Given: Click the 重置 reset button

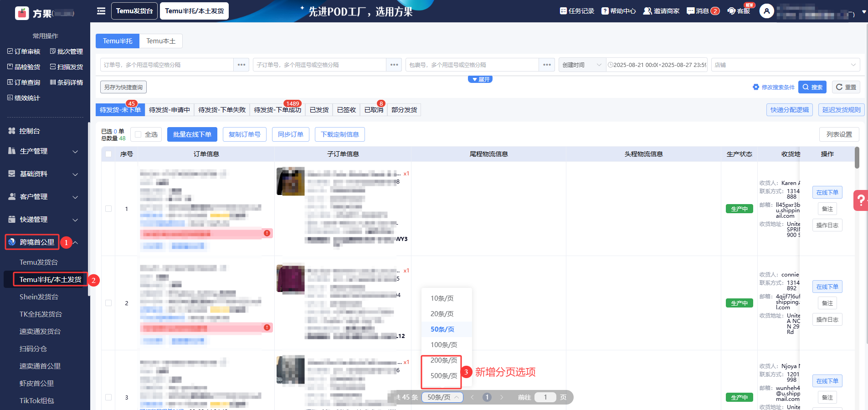Looking at the screenshot, I should click(846, 87).
